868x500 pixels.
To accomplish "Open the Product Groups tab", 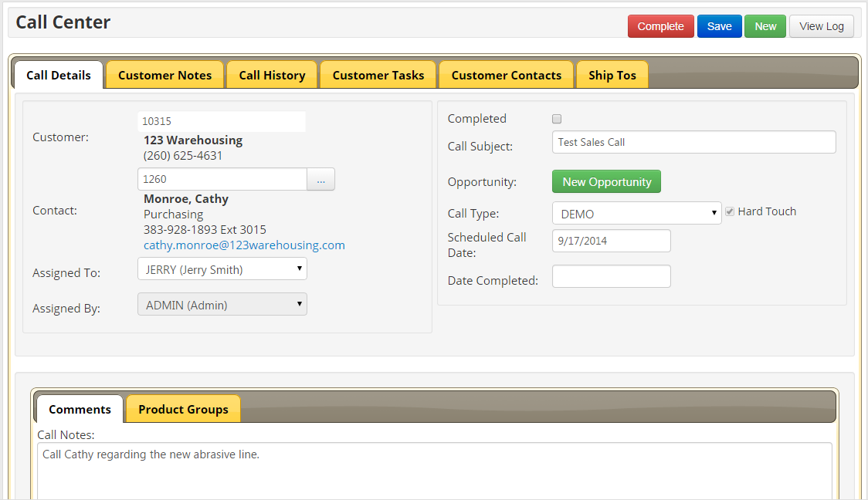I will pyautogui.click(x=183, y=409).
